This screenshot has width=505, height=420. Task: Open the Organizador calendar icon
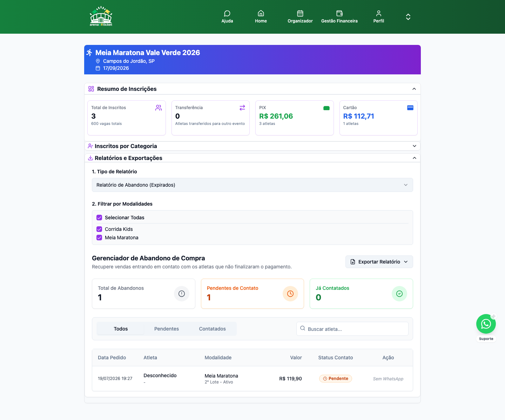point(300,13)
